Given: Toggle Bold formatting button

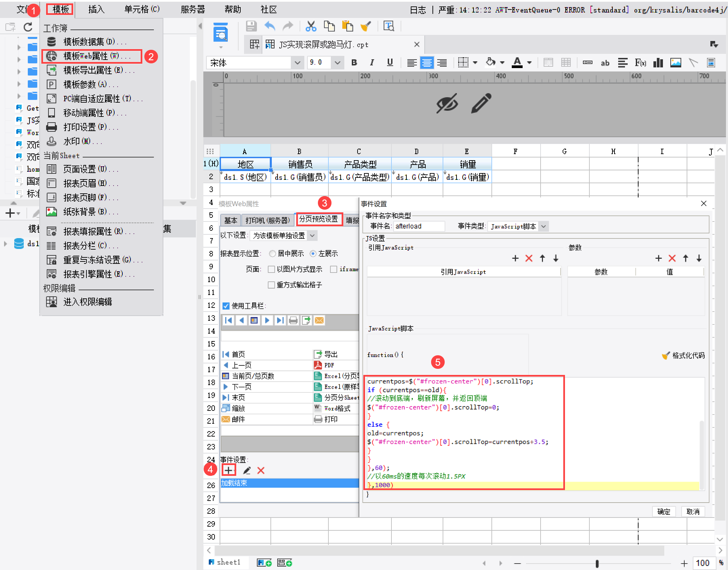Looking at the screenshot, I should click(354, 63).
